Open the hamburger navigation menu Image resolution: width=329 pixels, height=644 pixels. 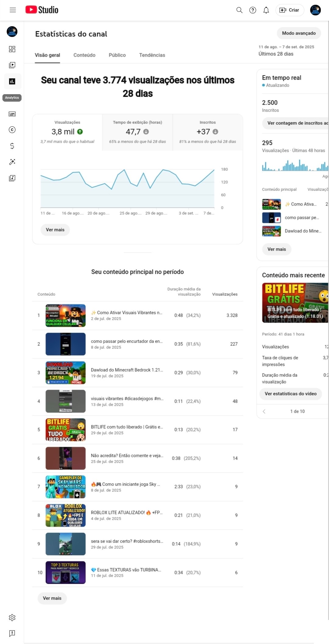coord(12,10)
